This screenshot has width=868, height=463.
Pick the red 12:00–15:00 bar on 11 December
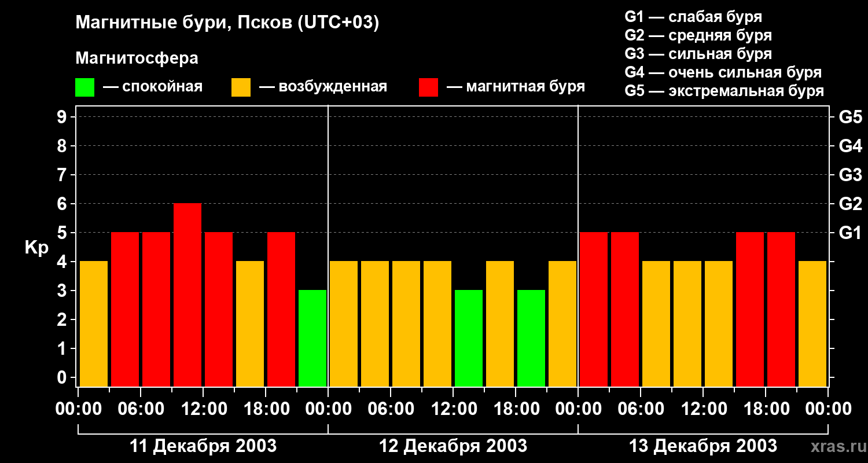pyautogui.click(x=219, y=310)
